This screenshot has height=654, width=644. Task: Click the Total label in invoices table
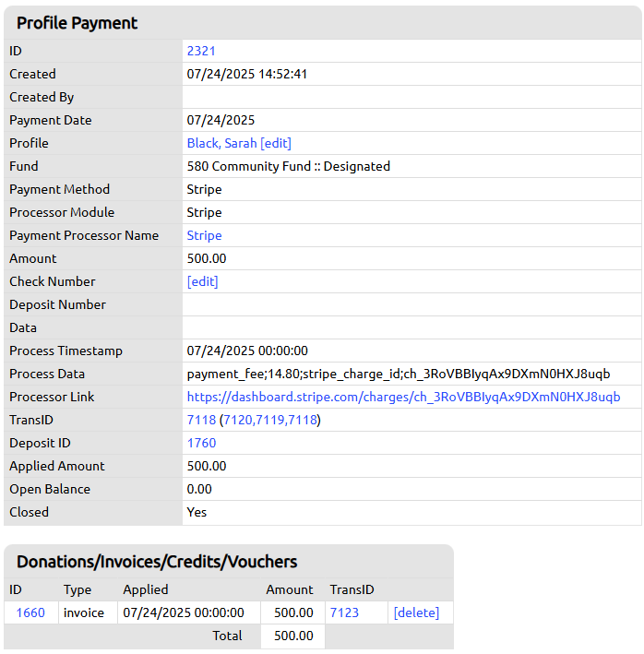[227, 636]
